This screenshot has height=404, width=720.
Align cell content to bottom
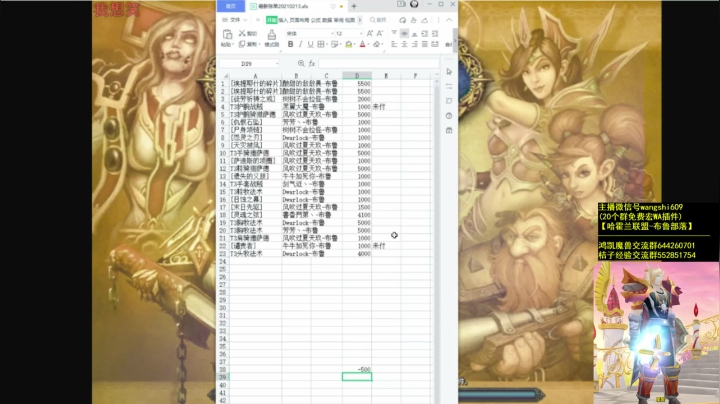[414, 34]
